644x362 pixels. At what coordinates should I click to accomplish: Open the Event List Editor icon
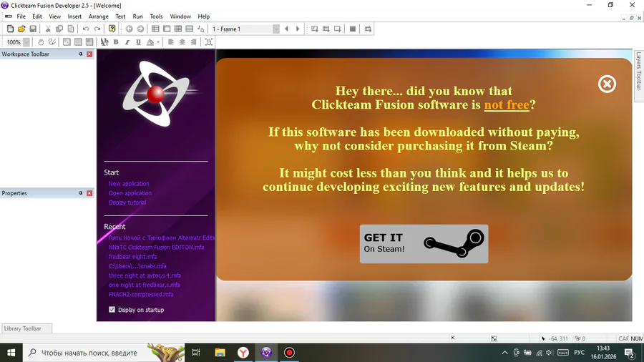pos(190,29)
